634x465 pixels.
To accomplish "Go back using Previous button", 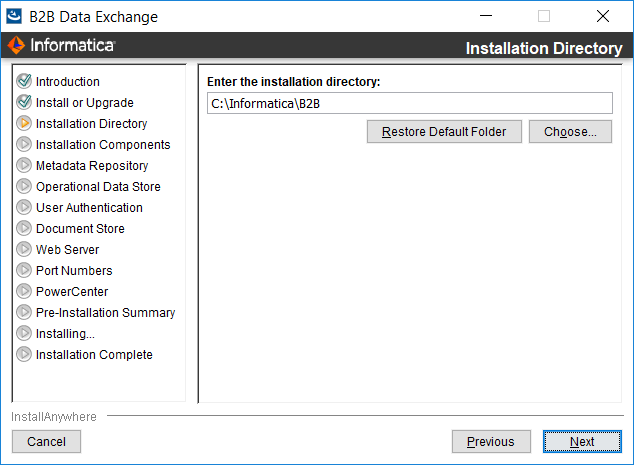I will (491, 442).
